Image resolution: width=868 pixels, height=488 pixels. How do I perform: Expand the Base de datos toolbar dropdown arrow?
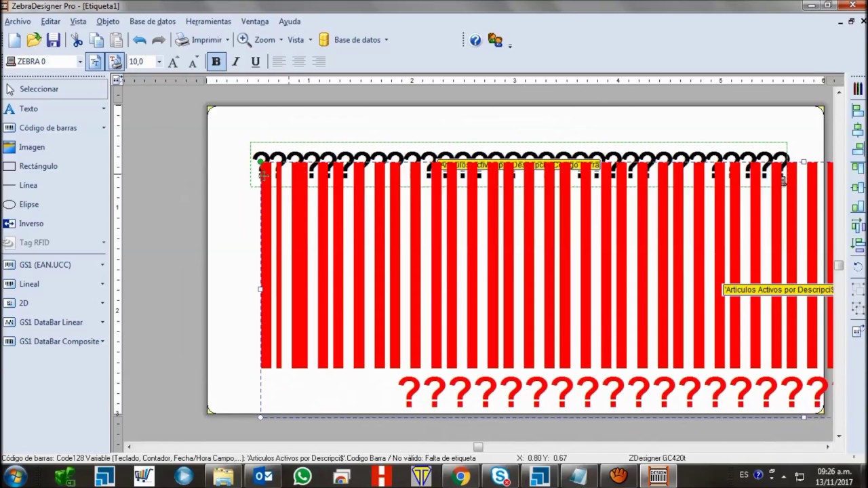coord(387,40)
